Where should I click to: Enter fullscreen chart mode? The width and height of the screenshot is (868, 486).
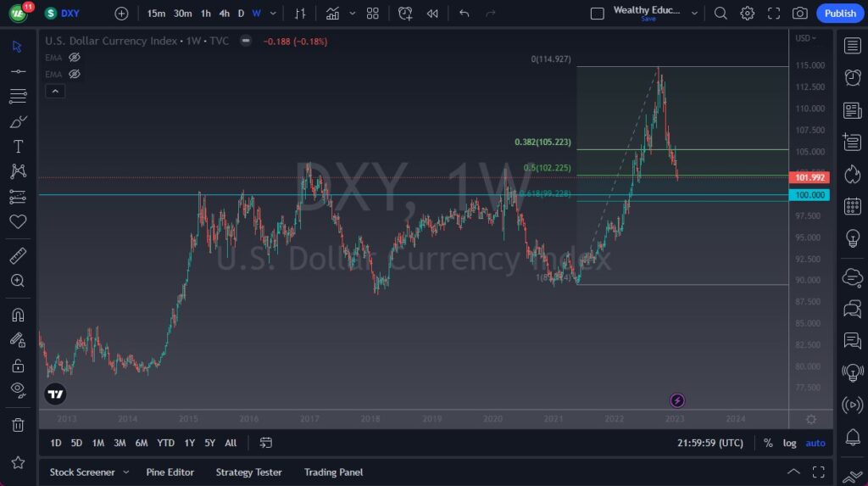(773, 14)
